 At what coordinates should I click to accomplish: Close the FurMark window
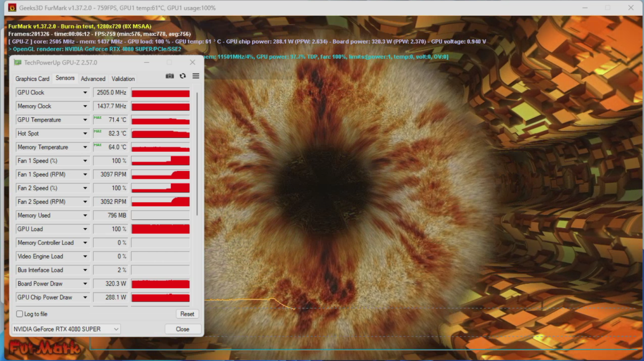click(x=631, y=8)
